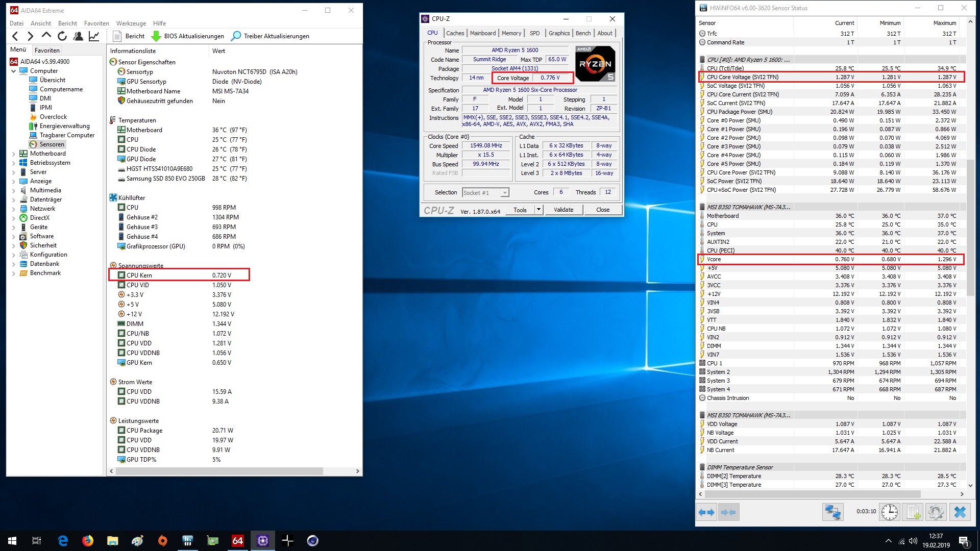980x551 pixels.
Task: Expand the Motherboard tree node in AIDA64
Action: tap(14, 154)
